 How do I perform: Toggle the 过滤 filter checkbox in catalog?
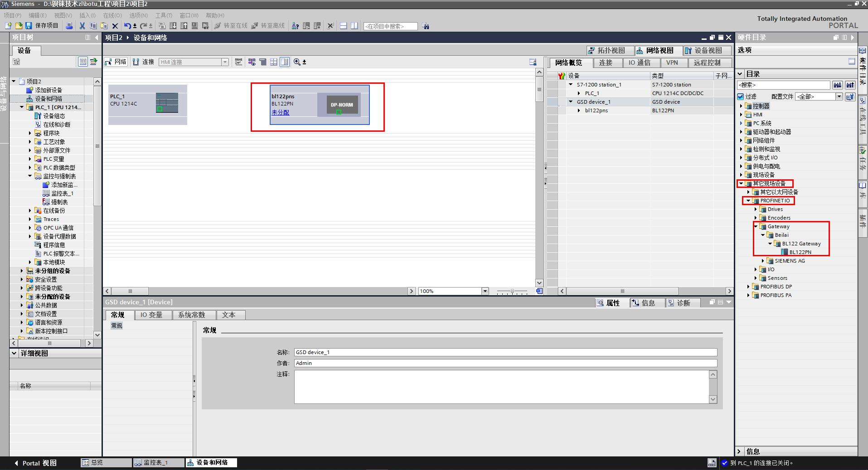pos(741,96)
